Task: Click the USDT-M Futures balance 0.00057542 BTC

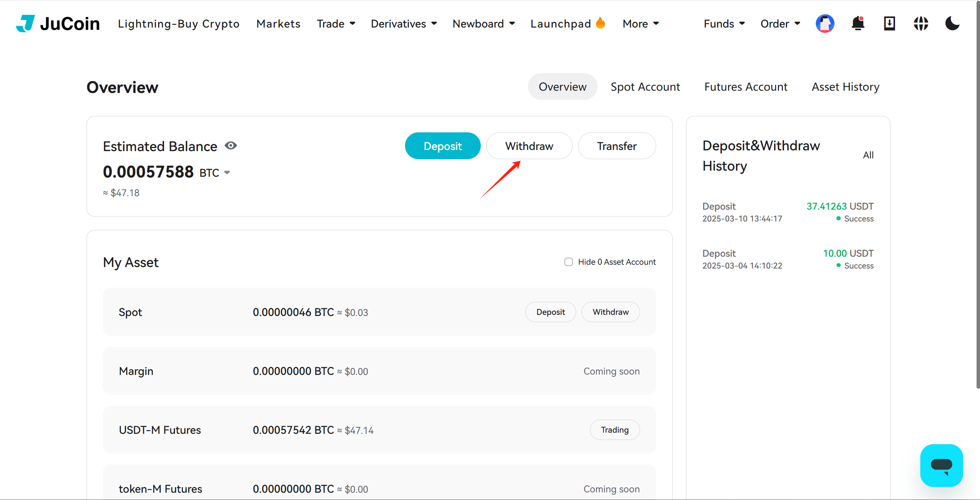Action: pyautogui.click(x=293, y=430)
